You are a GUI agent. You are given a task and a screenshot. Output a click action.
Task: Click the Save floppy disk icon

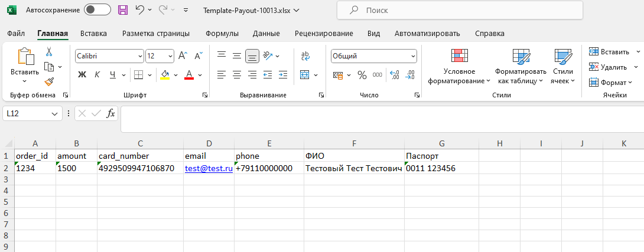pyautogui.click(x=123, y=10)
